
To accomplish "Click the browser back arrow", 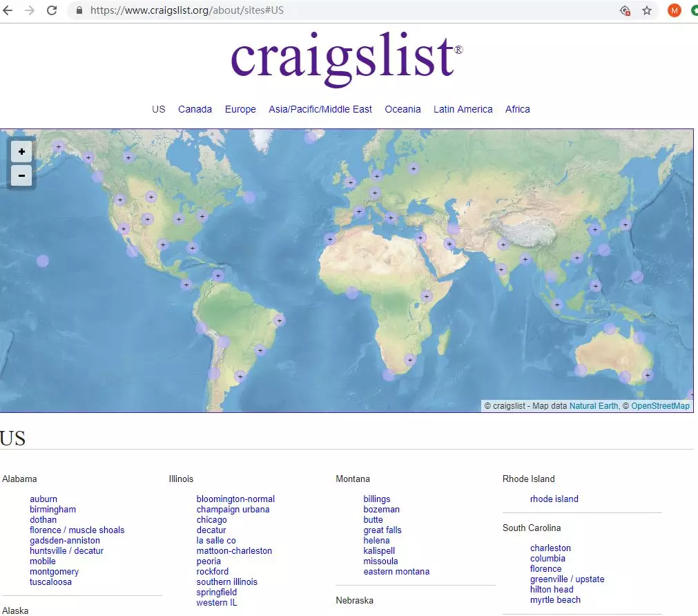I will [x=8, y=10].
